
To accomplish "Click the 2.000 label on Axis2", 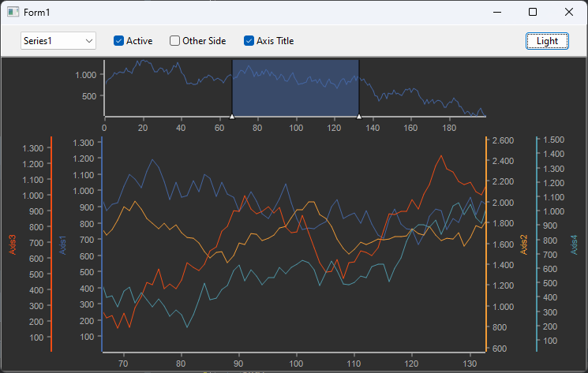I will (x=503, y=203).
